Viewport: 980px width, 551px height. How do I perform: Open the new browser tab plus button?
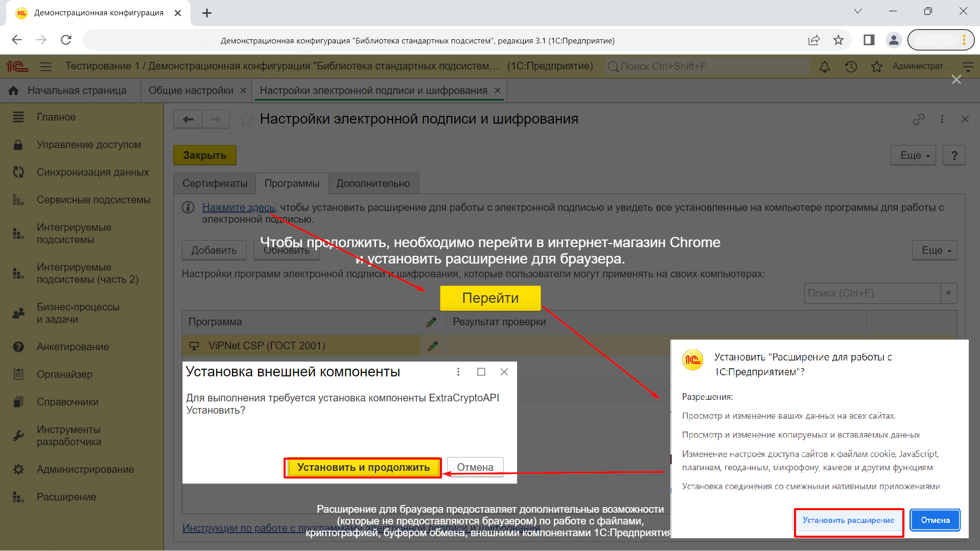point(206,13)
